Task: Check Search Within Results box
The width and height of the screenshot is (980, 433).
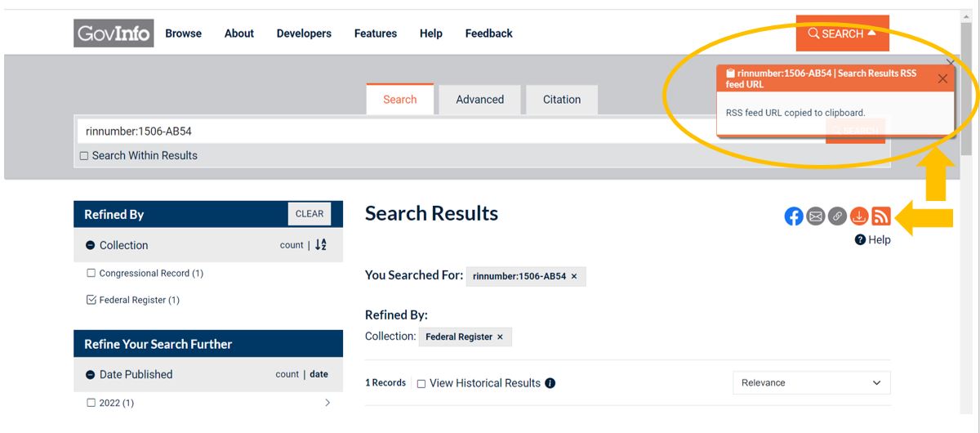Action: [x=84, y=156]
